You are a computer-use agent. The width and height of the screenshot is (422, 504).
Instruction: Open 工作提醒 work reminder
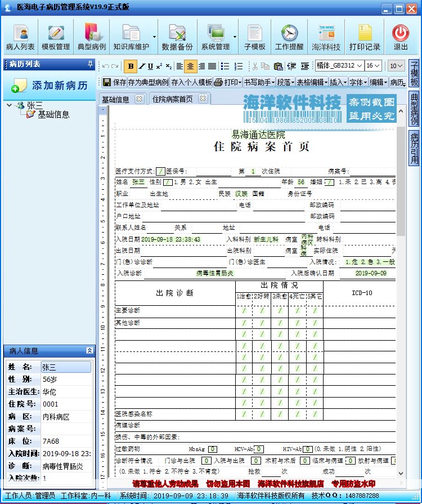[289, 37]
